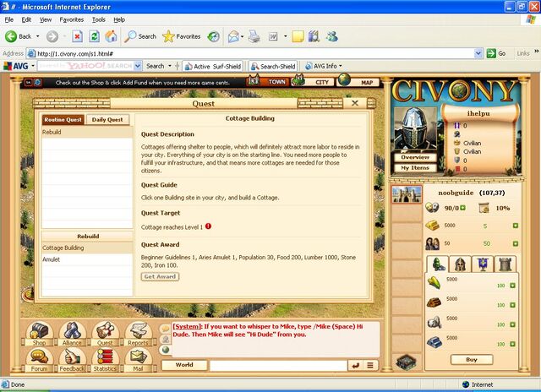Open the AVG Info dropdown

(x=324, y=66)
